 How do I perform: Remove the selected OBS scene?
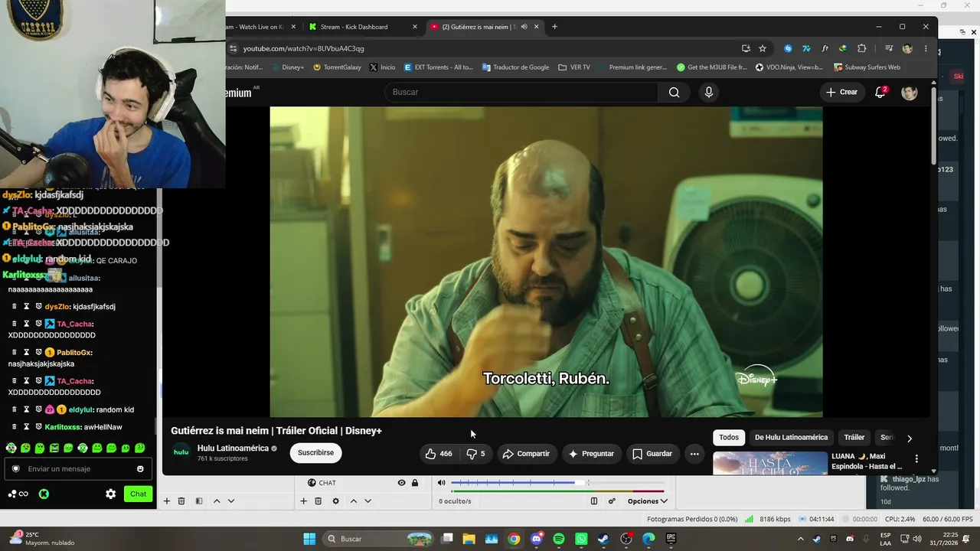click(181, 501)
